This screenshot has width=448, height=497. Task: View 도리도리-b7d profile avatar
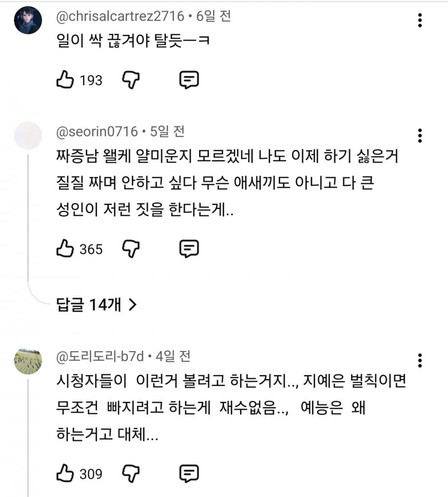(28, 361)
